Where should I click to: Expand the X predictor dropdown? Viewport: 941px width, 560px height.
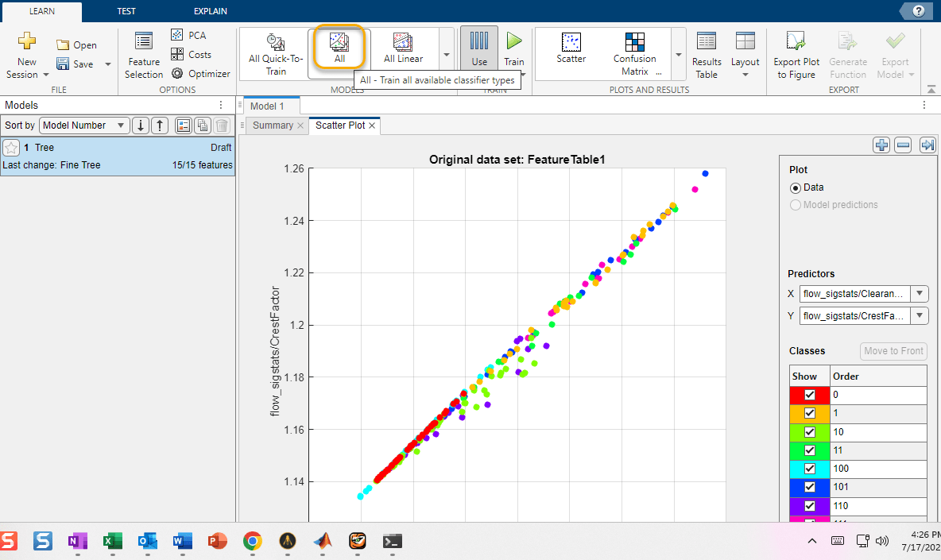tap(920, 294)
